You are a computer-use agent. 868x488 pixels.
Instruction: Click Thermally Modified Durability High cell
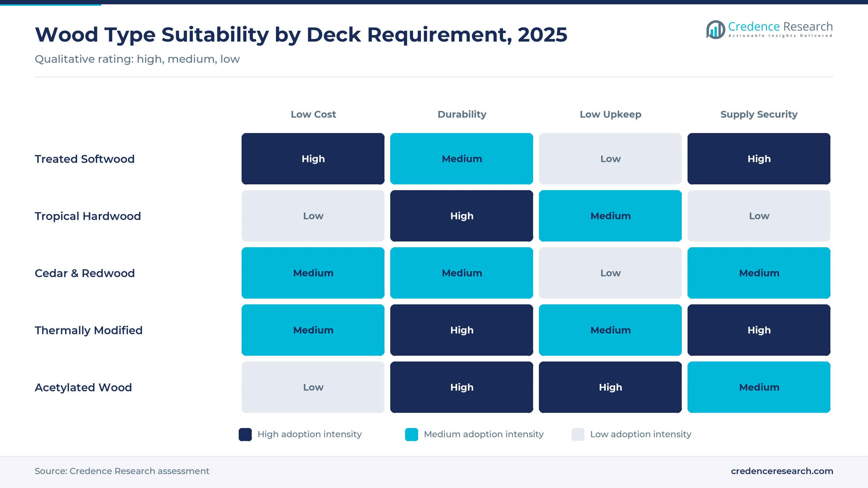click(462, 330)
